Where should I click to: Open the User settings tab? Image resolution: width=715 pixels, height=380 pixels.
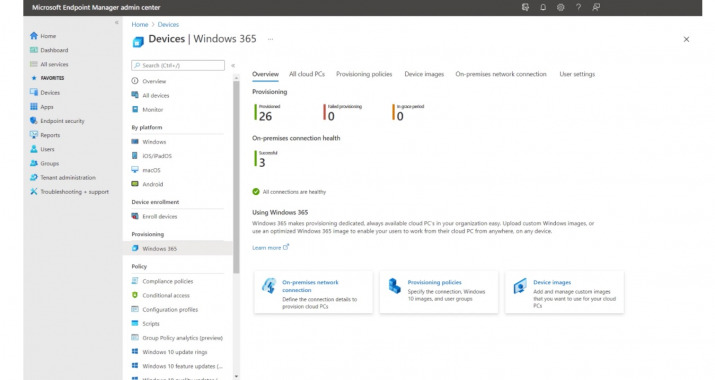click(577, 74)
